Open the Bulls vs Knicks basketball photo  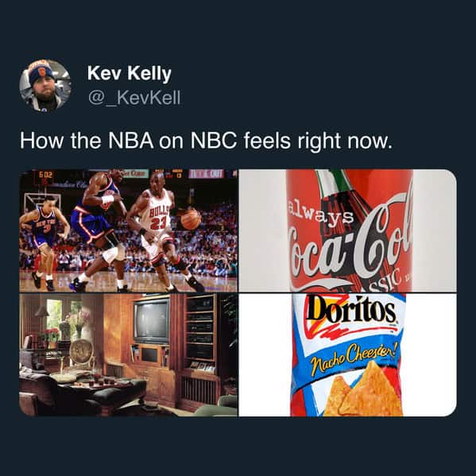129,230
